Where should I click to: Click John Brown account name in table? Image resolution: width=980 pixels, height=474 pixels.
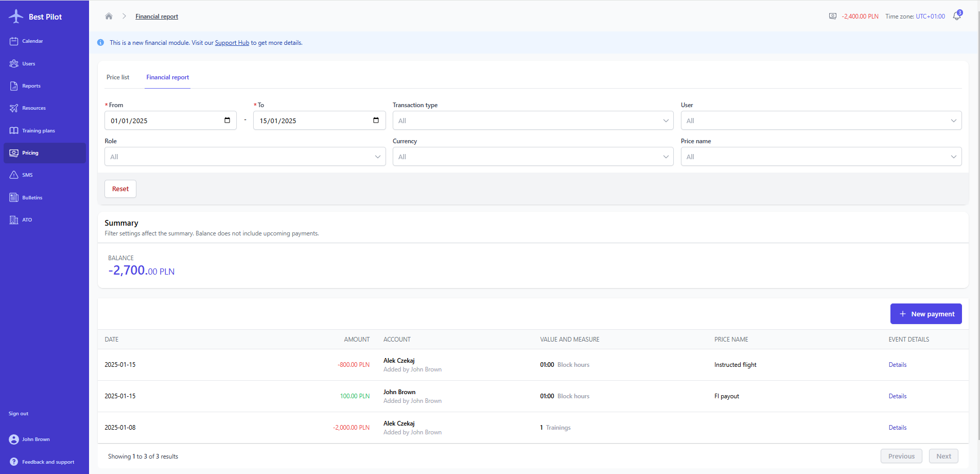399,392
